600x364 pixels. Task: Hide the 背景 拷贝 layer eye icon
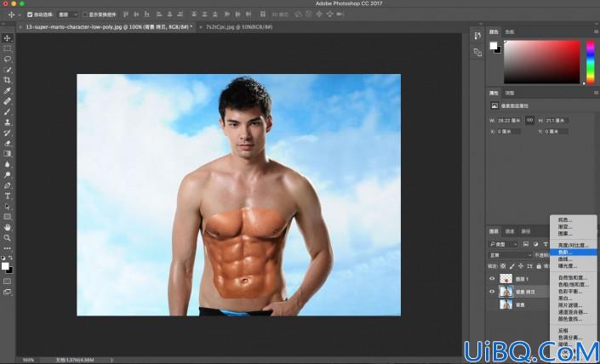click(492, 292)
